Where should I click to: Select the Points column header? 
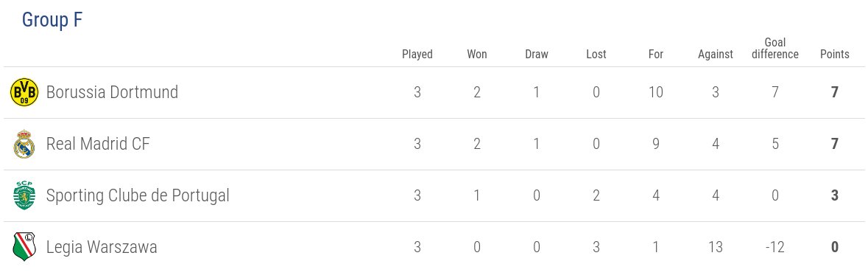[x=835, y=55]
